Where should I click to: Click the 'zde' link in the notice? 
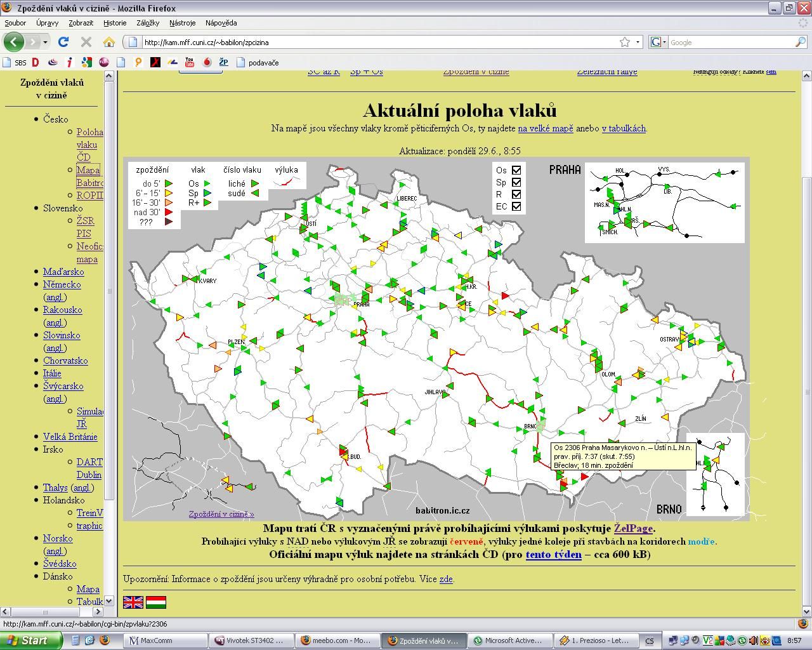[x=446, y=579]
